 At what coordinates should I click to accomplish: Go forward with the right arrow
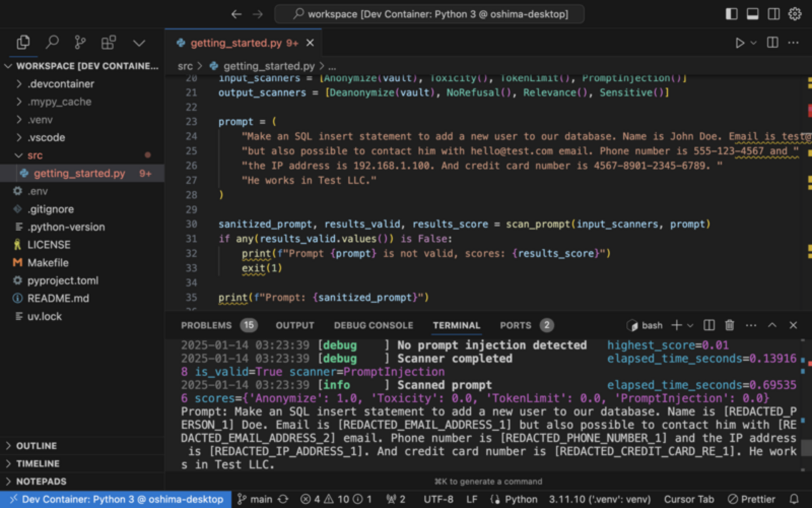(257, 14)
